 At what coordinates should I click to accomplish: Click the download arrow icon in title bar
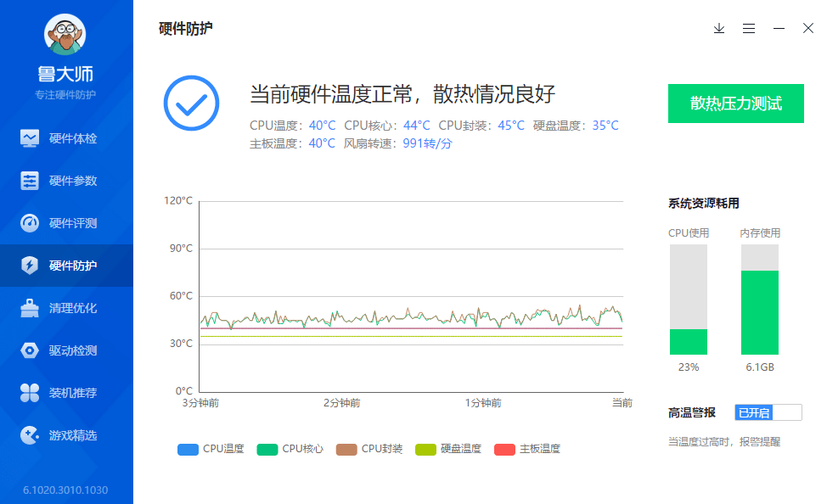719,29
